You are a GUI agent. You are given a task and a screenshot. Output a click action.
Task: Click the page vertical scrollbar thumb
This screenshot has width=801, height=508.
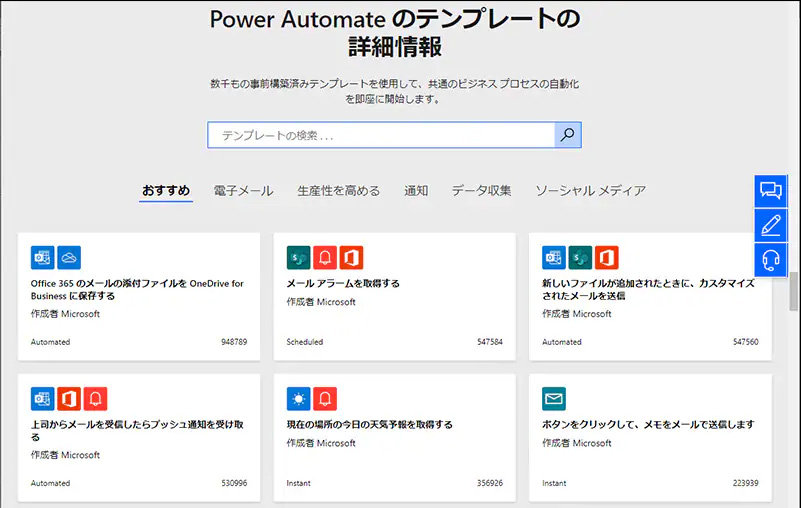click(x=793, y=291)
